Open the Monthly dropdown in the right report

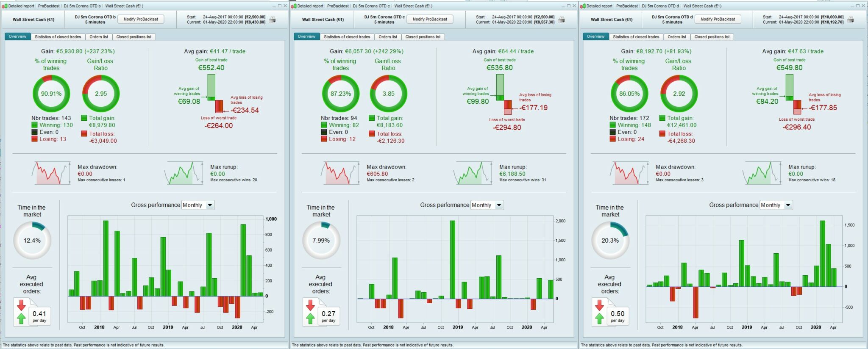(776, 205)
